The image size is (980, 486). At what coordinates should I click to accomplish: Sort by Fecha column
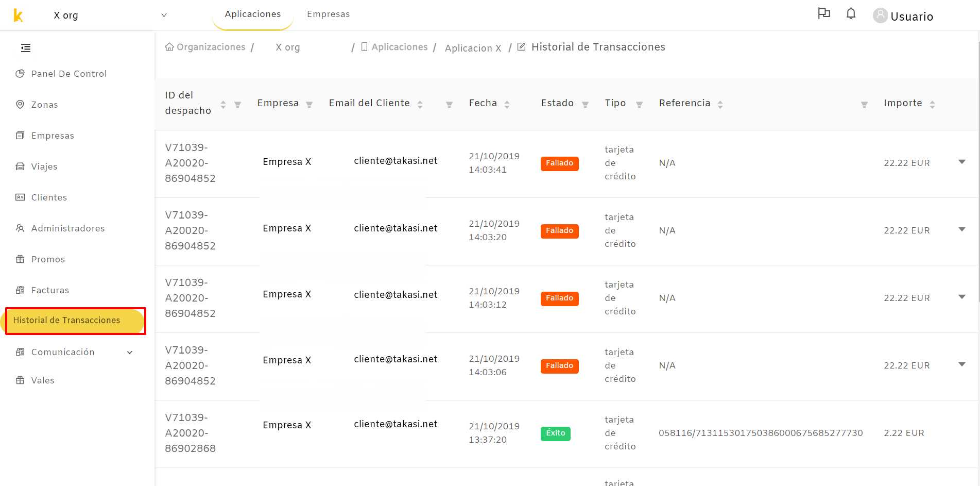[507, 105]
